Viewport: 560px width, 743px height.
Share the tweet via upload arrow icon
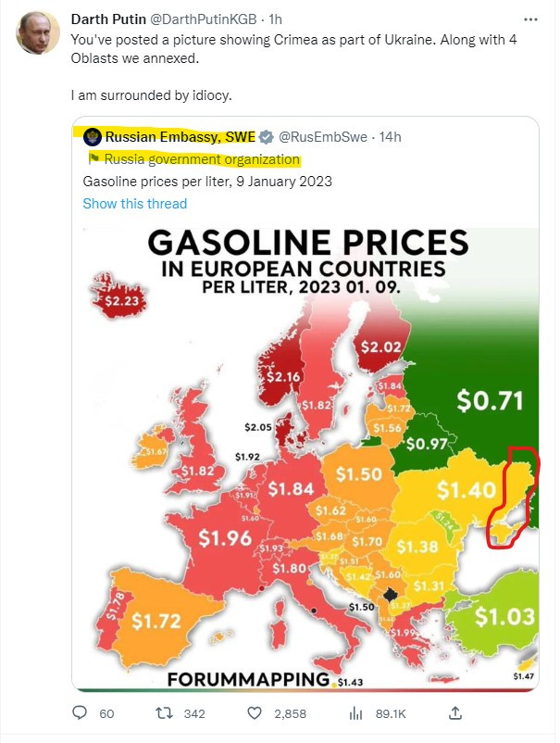click(x=454, y=712)
